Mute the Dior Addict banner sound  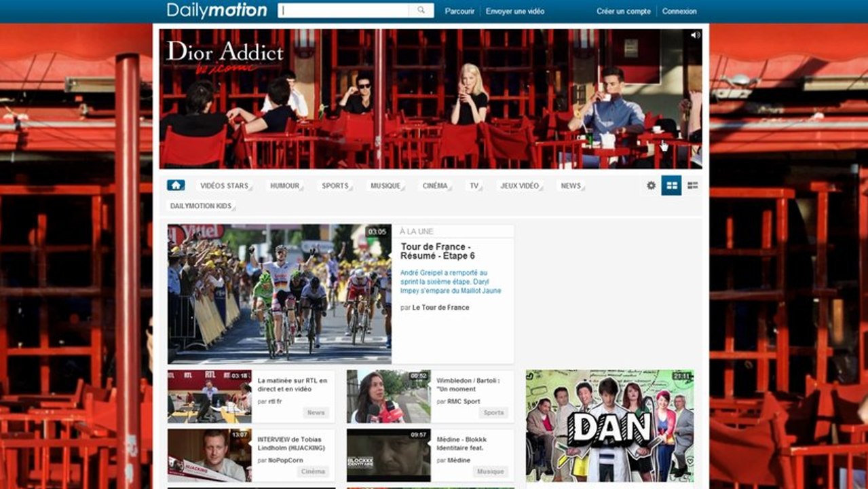[x=695, y=35]
